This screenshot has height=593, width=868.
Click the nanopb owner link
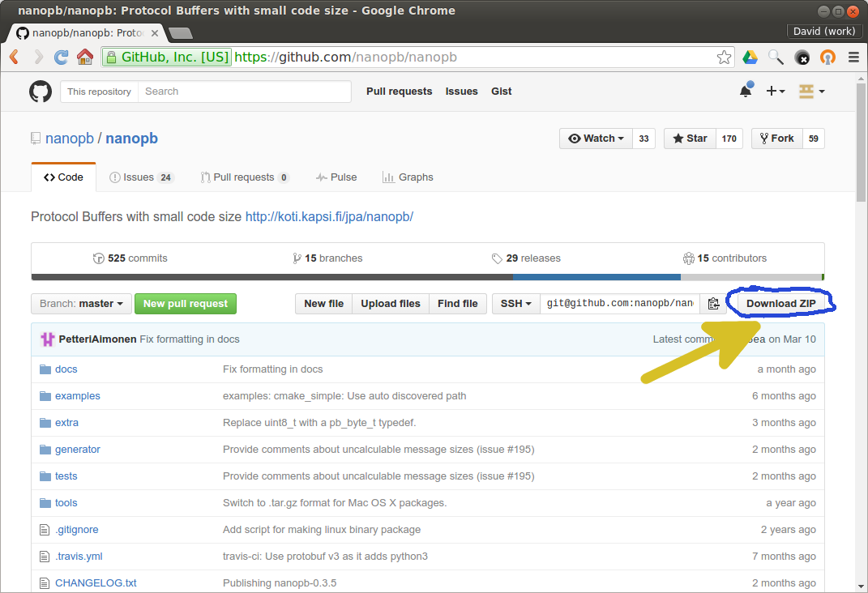coord(70,139)
